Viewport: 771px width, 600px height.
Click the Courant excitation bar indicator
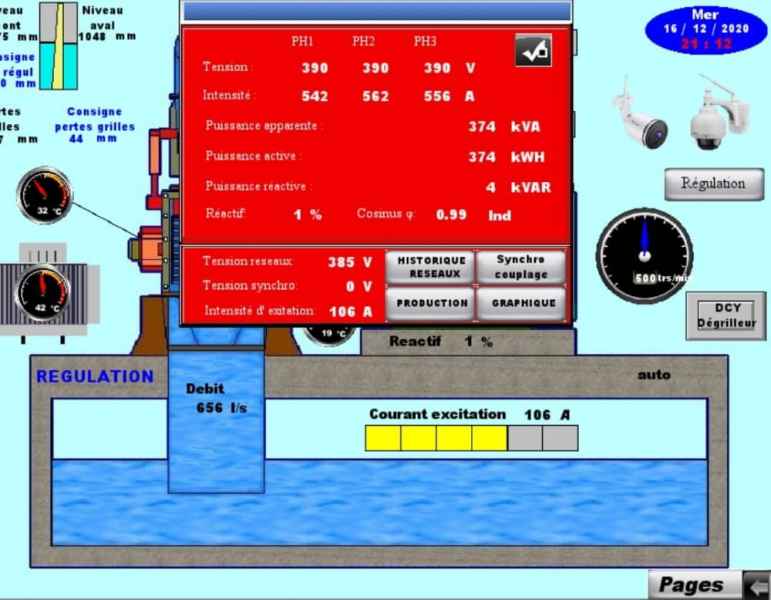471,438
